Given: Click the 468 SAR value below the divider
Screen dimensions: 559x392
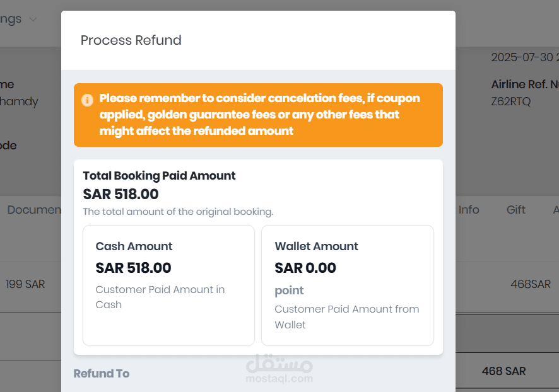Looking at the screenshot, I should point(504,371).
